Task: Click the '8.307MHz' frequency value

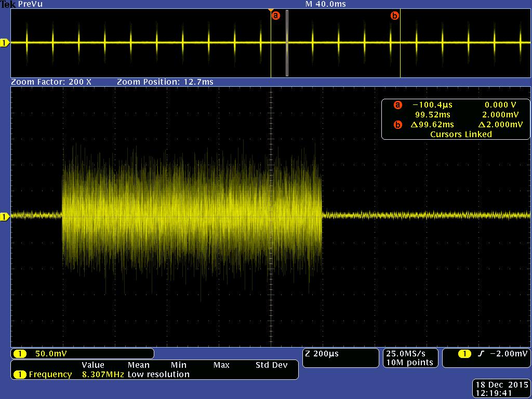Action: click(x=103, y=375)
